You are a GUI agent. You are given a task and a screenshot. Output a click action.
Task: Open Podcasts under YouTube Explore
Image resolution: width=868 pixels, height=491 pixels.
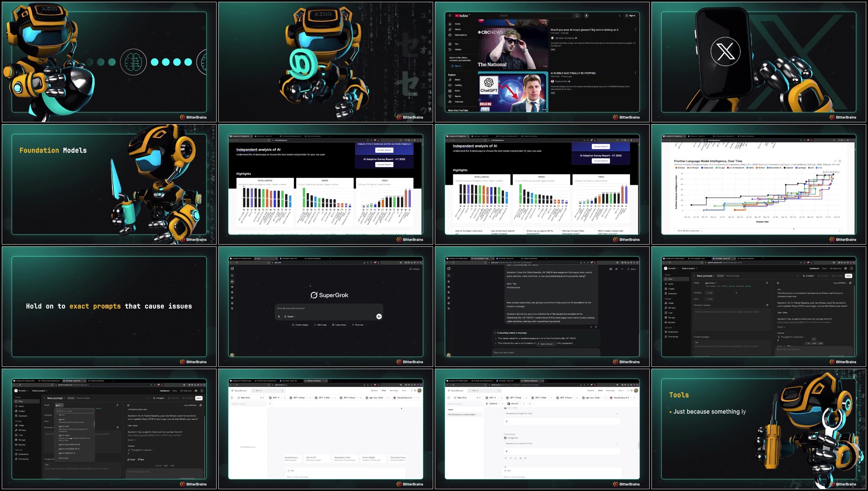click(456, 102)
